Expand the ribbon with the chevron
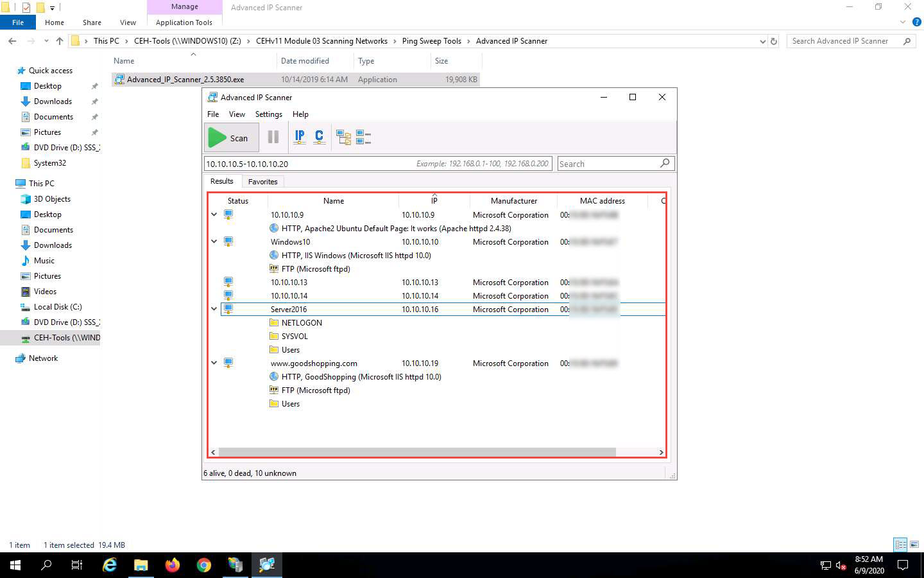 tap(903, 22)
